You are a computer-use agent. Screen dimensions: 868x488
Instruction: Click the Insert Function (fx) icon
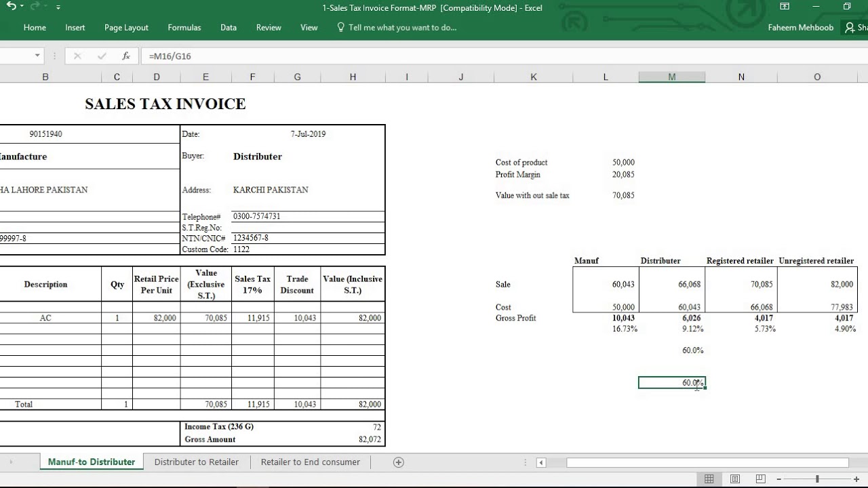pyautogui.click(x=126, y=56)
